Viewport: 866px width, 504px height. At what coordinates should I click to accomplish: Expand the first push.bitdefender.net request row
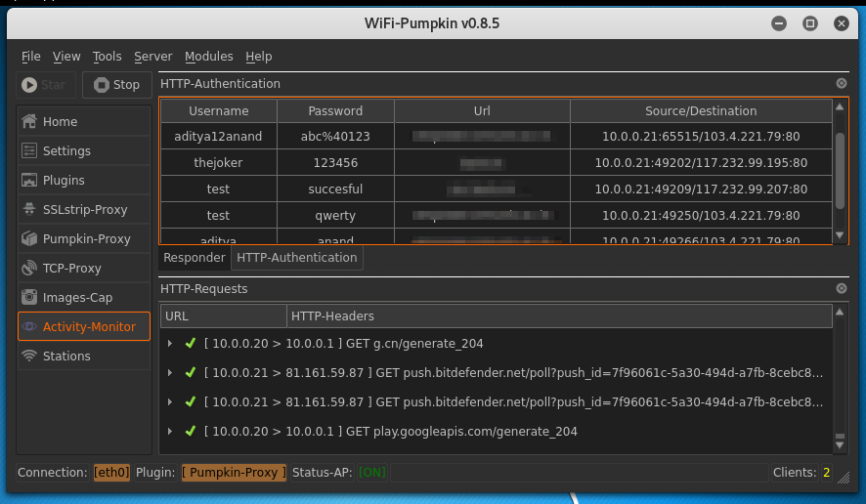170,372
